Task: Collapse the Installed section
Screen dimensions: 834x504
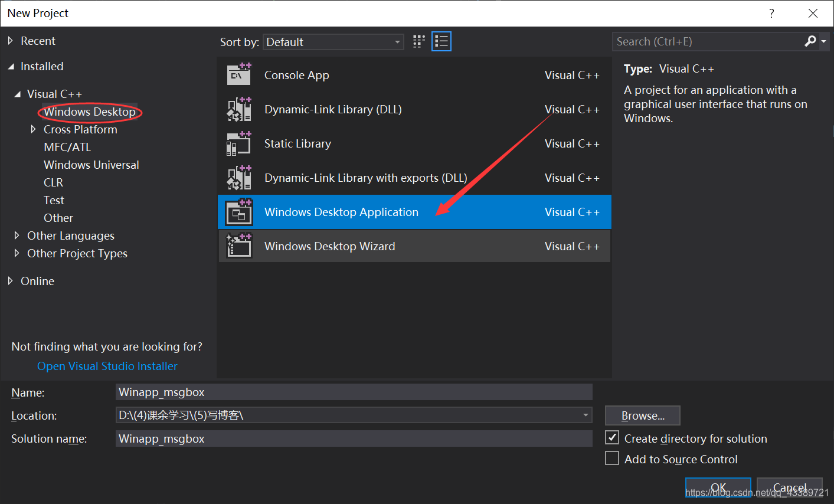Action: pyautogui.click(x=11, y=67)
